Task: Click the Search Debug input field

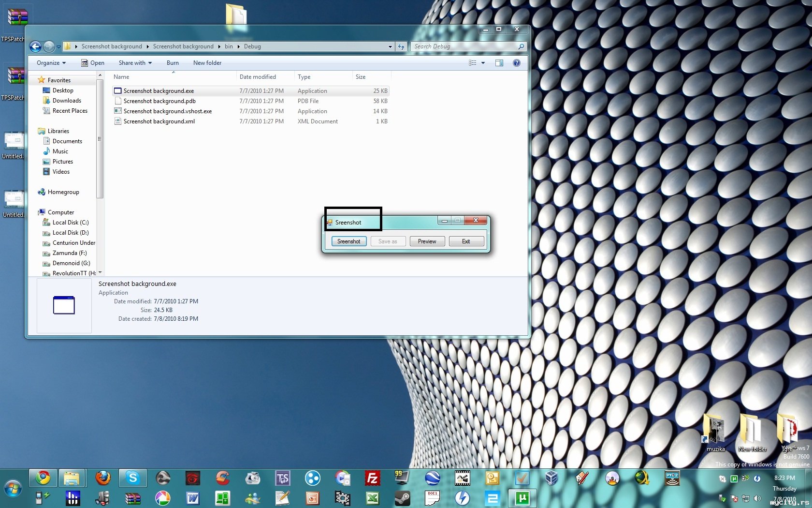Action: pyautogui.click(x=464, y=46)
